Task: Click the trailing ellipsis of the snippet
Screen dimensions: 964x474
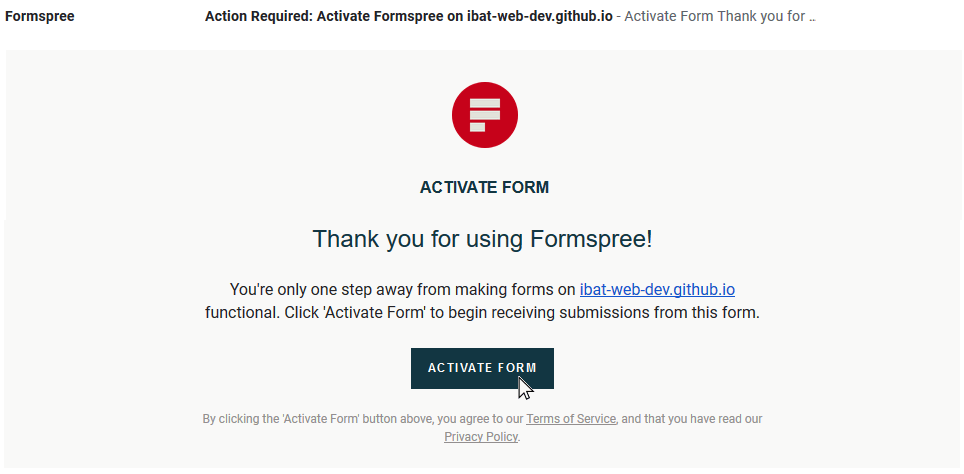Action: pyautogui.click(x=812, y=18)
